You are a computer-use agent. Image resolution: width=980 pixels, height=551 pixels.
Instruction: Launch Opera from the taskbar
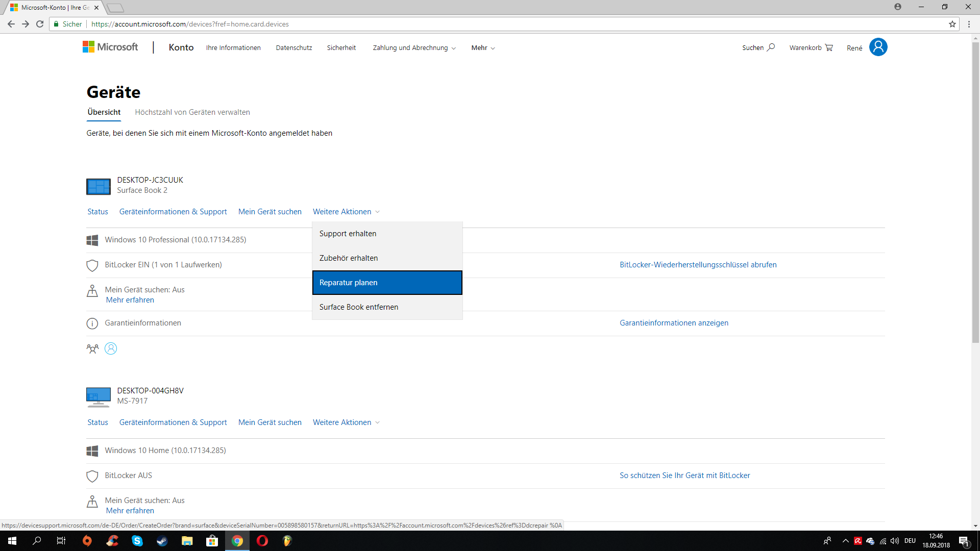click(x=262, y=541)
